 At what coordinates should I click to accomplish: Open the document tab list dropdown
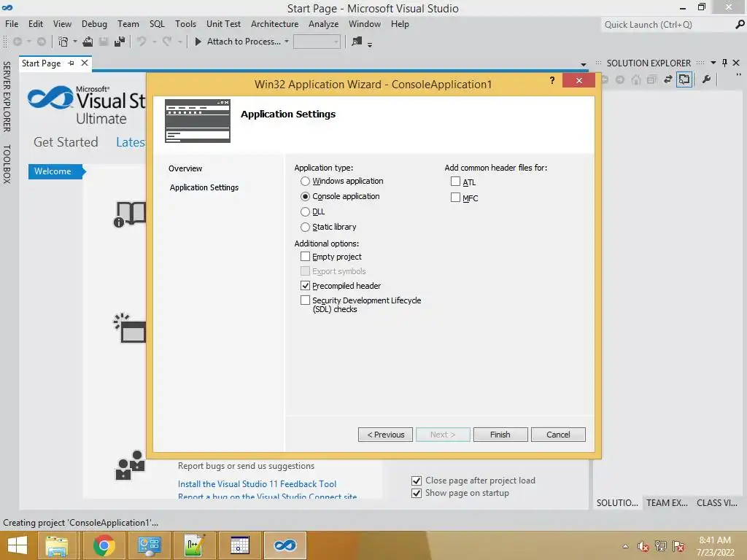(x=583, y=64)
